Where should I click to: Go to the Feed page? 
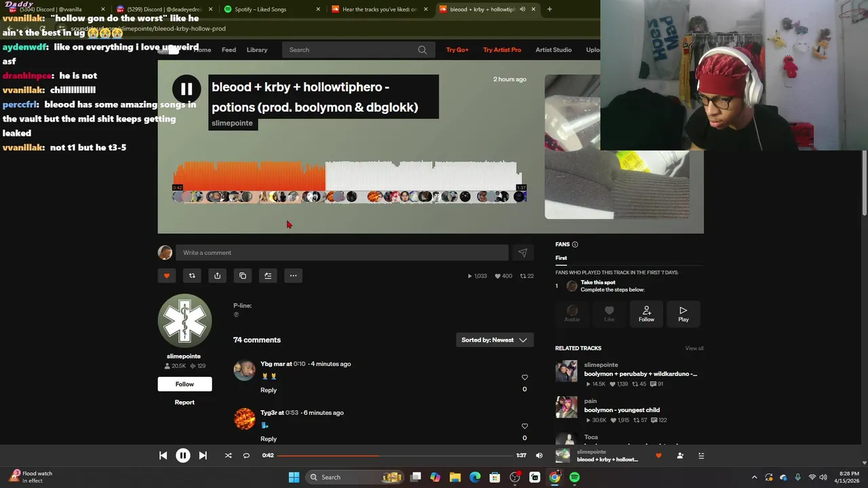229,49
